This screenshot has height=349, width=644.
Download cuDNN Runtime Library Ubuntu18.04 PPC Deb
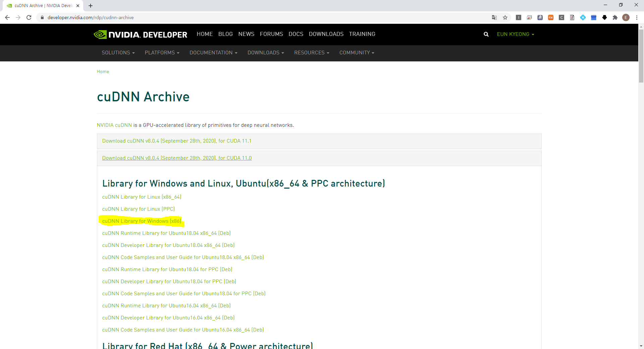pos(167,269)
